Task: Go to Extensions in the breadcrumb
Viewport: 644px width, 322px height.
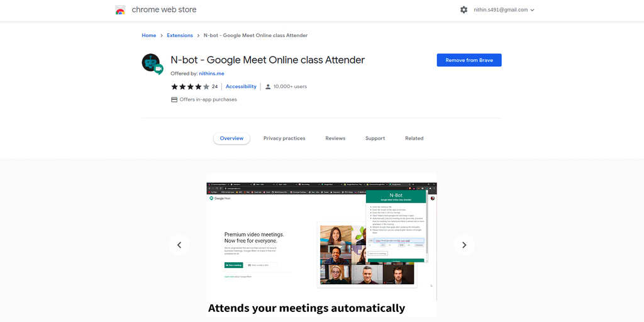Action: tap(180, 35)
